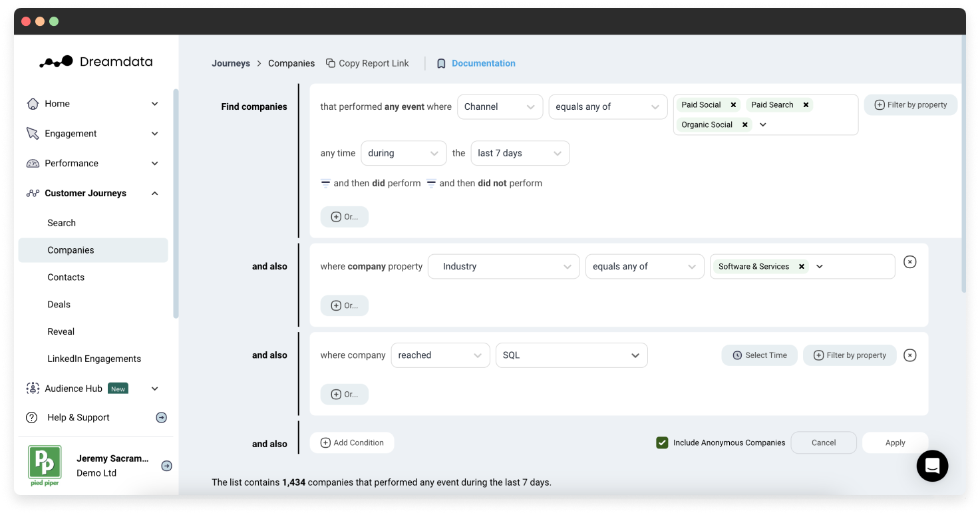Click the Copy Report Link icon
The image size is (980, 515).
(x=330, y=63)
